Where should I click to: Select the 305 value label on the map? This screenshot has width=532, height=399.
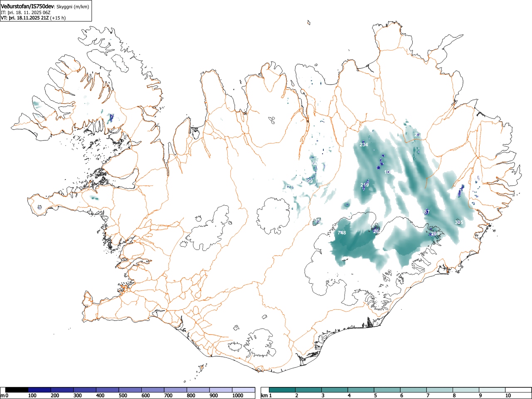459,222
